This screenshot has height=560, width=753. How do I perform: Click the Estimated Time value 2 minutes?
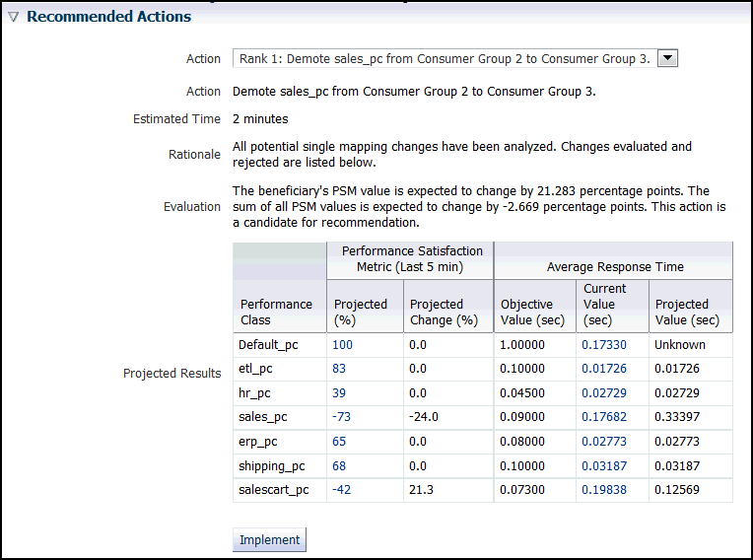(x=260, y=118)
